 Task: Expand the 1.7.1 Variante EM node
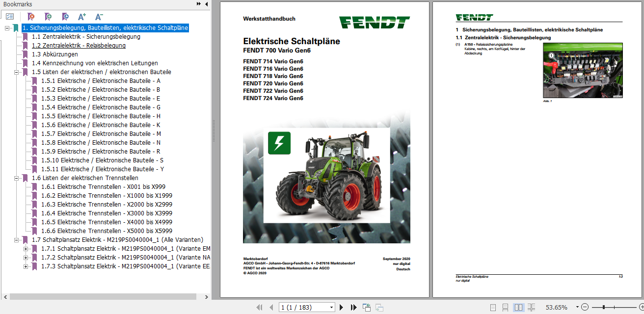pos(26,249)
